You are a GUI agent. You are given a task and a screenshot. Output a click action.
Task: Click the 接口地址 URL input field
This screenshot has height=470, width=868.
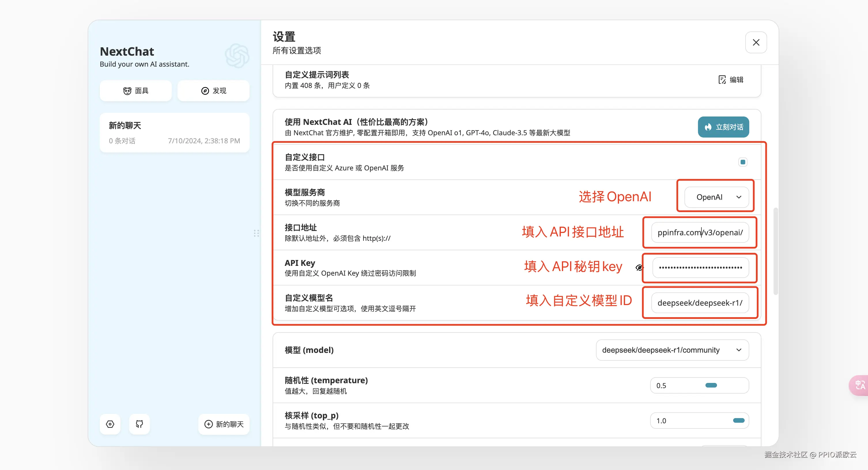coord(700,233)
